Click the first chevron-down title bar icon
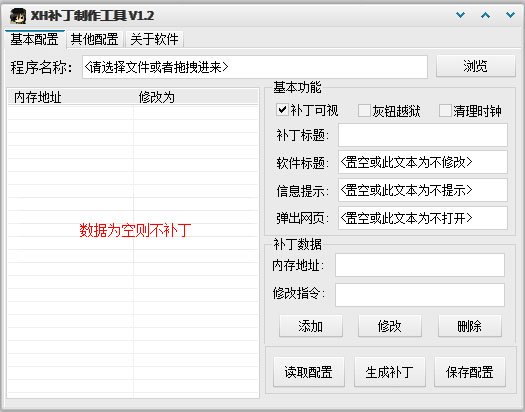This screenshot has width=525, height=412. click(x=461, y=15)
